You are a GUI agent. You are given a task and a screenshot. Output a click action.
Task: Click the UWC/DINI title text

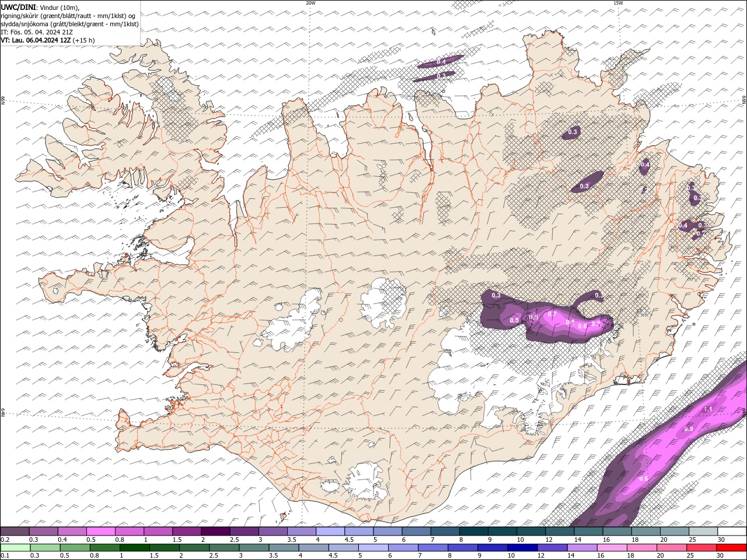(x=19, y=7)
